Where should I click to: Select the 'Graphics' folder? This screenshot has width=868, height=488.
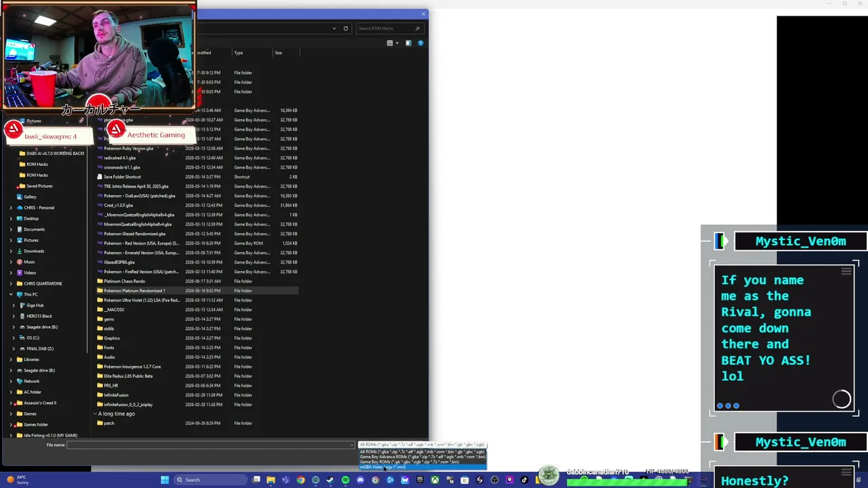click(x=112, y=338)
